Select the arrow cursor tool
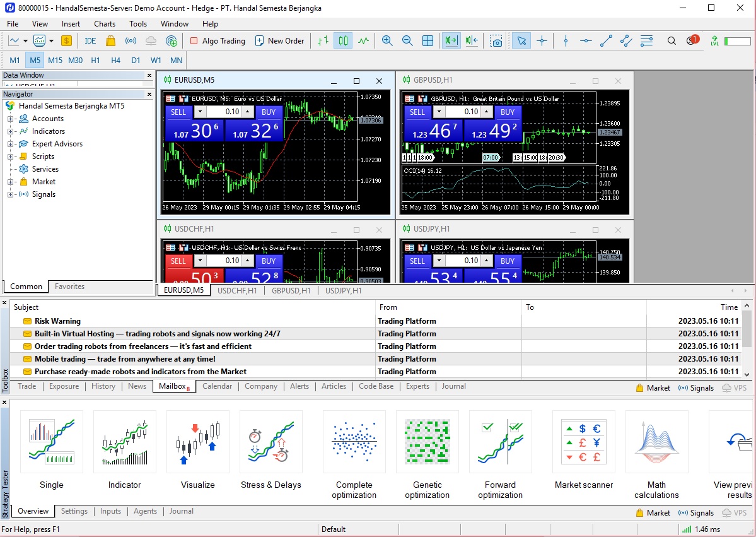The image size is (756, 537). click(x=521, y=41)
